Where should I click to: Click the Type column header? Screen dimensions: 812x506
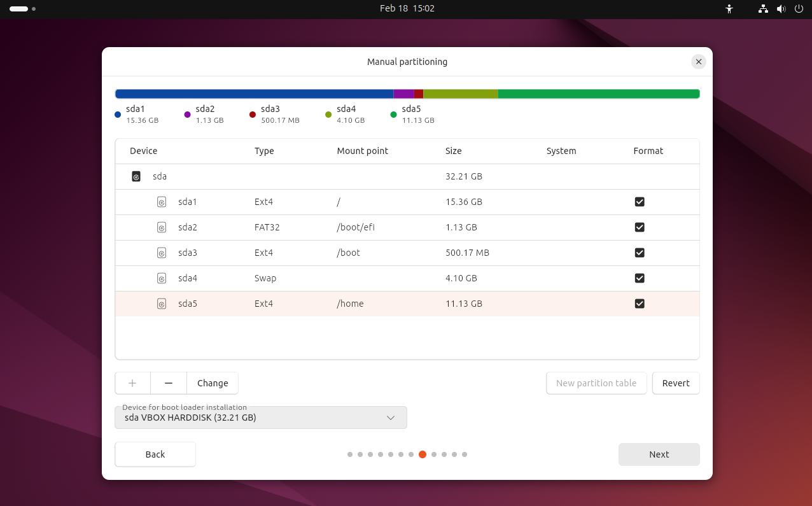point(264,151)
